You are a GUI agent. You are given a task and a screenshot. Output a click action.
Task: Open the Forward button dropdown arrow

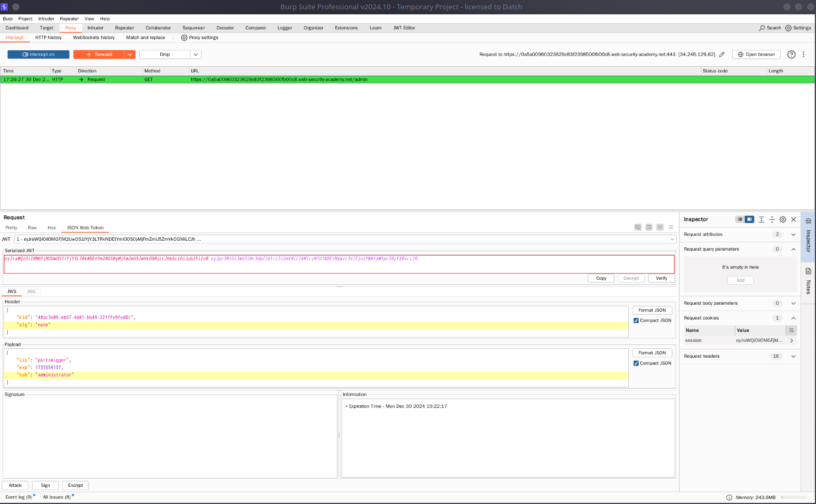130,55
